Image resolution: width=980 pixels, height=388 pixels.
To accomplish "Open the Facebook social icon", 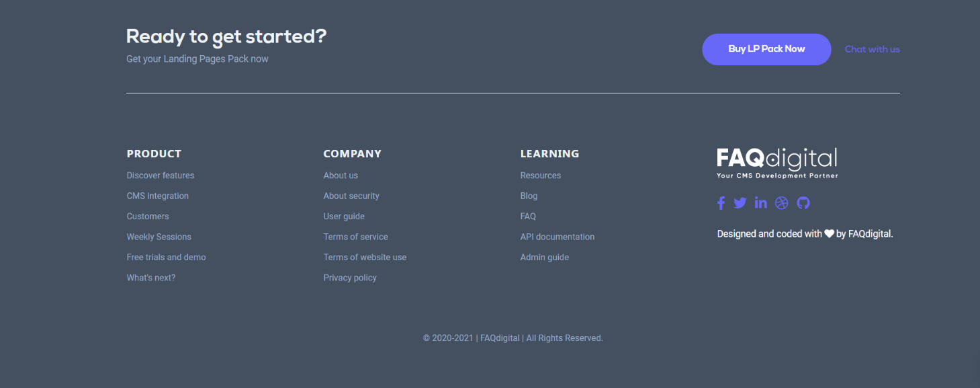I will [721, 203].
